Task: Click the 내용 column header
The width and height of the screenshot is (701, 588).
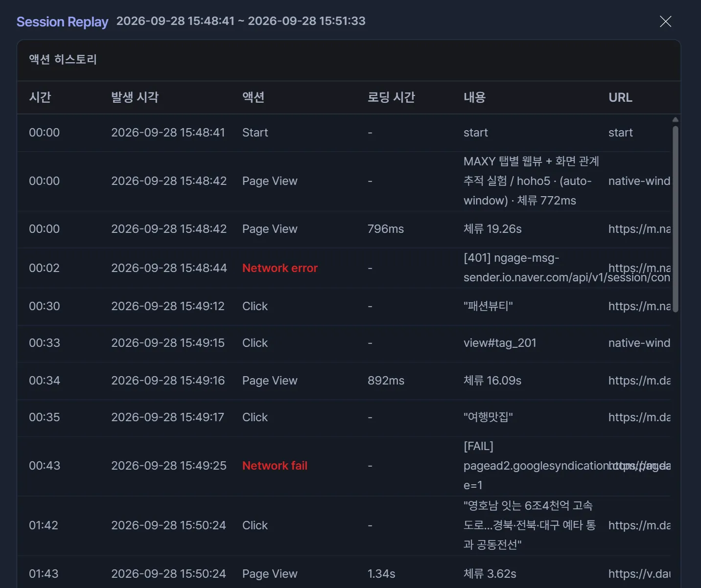Action: tap(475, 97)
